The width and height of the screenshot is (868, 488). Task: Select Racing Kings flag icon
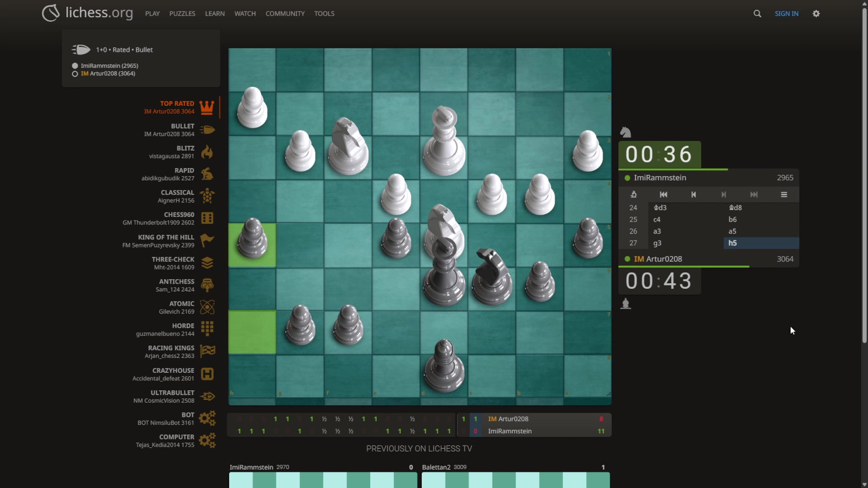(207, 352)
